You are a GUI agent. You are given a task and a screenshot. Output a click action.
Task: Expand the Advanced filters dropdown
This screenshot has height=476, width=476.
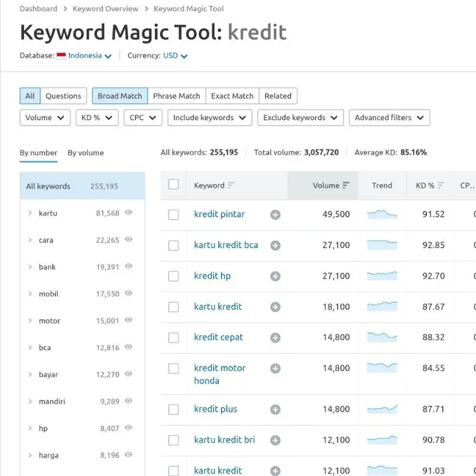click(x=389, y=117)
